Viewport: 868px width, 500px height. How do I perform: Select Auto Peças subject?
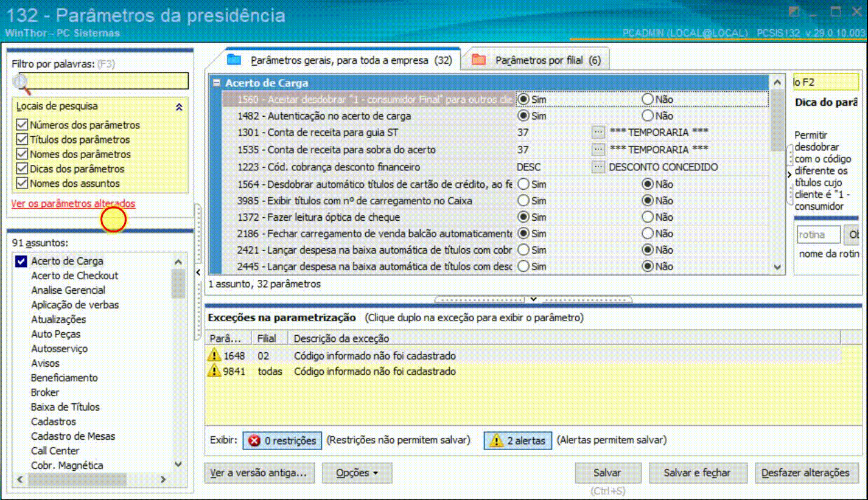(x=55, y=334)
